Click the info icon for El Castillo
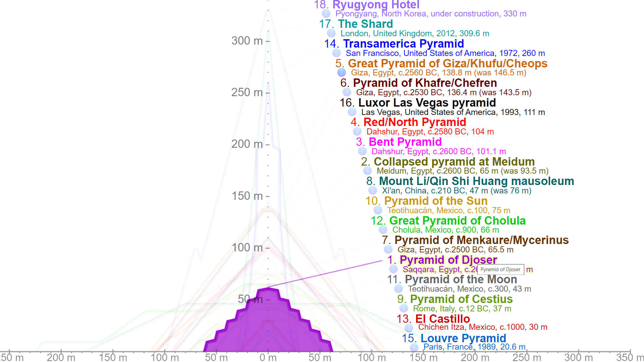 coord(409,327)
